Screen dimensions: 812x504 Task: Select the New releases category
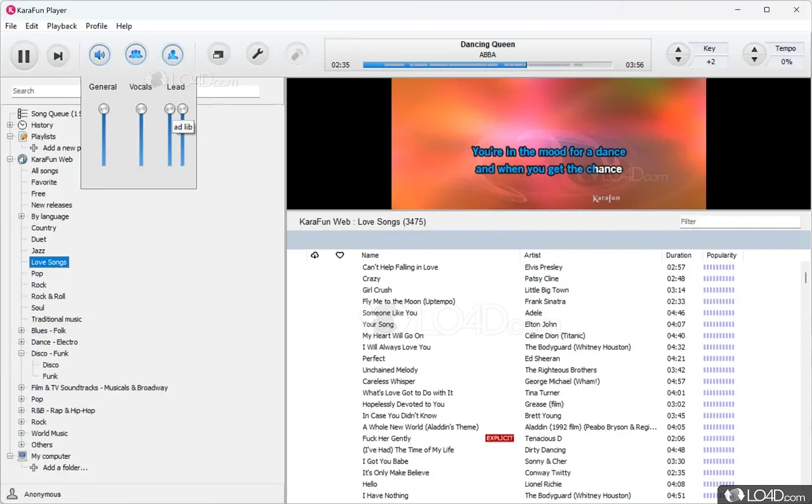pos(51,205)
